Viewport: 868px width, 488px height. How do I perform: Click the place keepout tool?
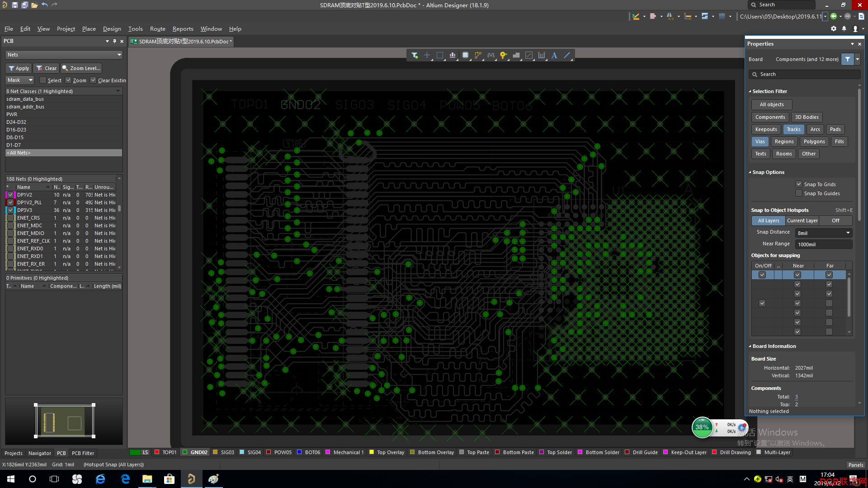click(x=529, y=55)
